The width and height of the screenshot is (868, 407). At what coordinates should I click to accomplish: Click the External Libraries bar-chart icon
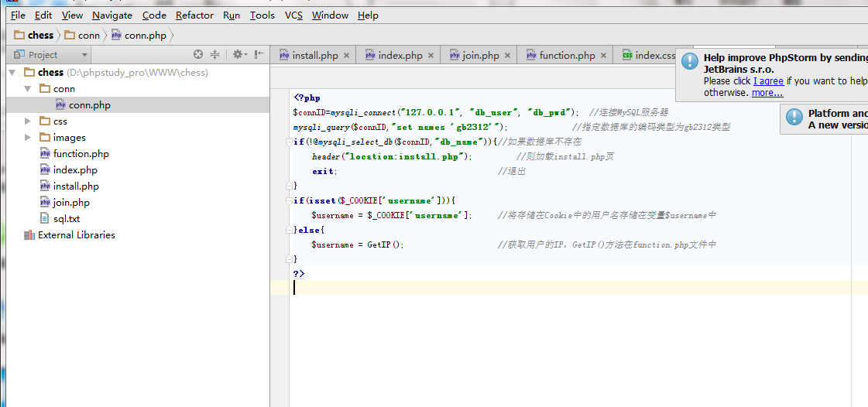pyautogui.click(x=29, y=235)
